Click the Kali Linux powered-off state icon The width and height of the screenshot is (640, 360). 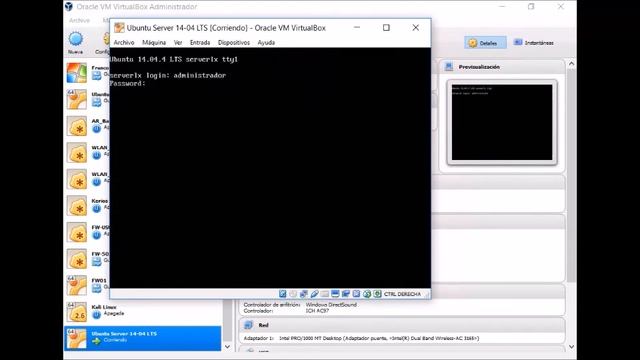point(96,315)
